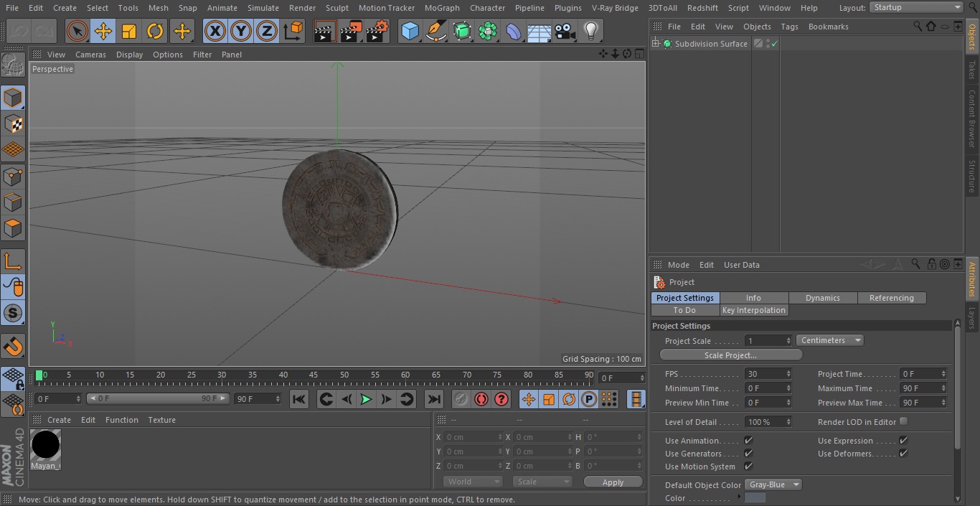
Task: Open viewport Cameras menu
Action: point(90,55)
